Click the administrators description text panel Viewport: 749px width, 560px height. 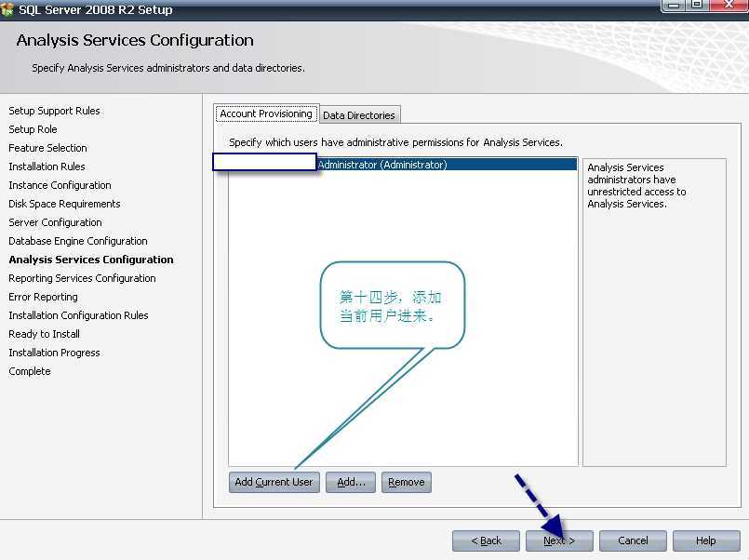pos(654,313)
